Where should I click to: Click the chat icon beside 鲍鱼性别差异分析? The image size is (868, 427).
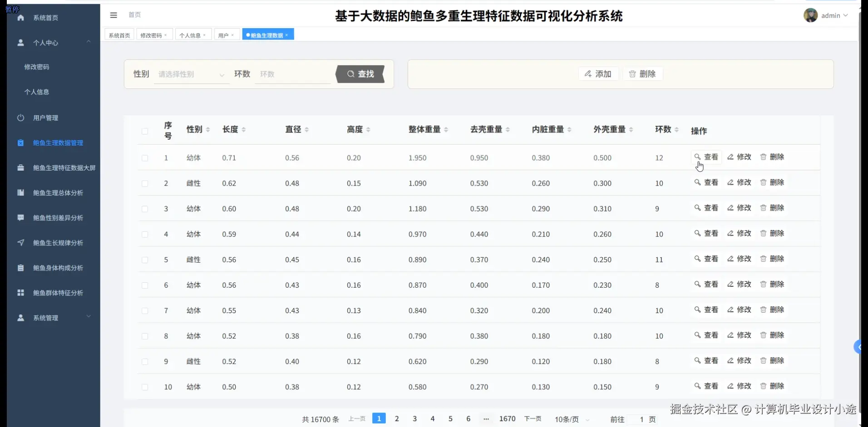tap(20, 217)
